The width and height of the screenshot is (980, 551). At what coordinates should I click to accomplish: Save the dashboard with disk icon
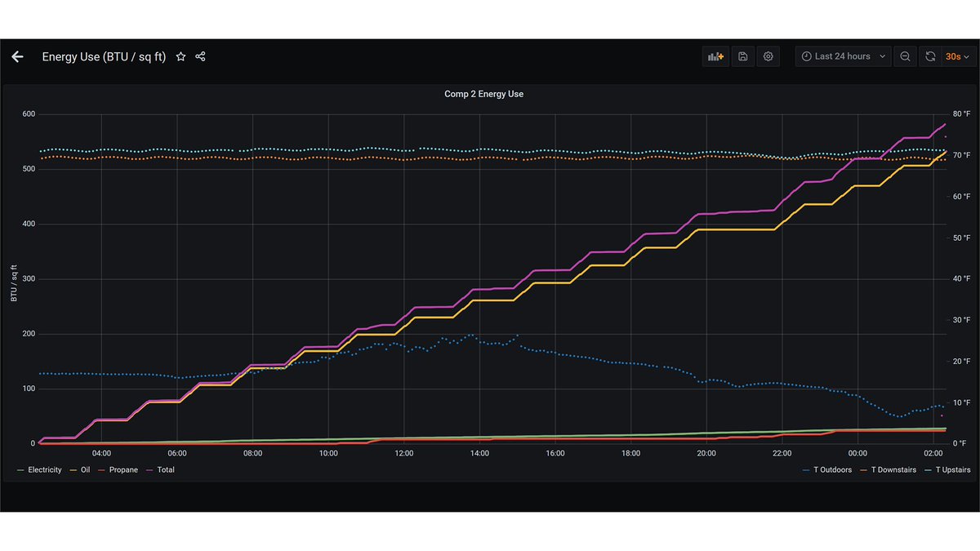tap(742, 56)
